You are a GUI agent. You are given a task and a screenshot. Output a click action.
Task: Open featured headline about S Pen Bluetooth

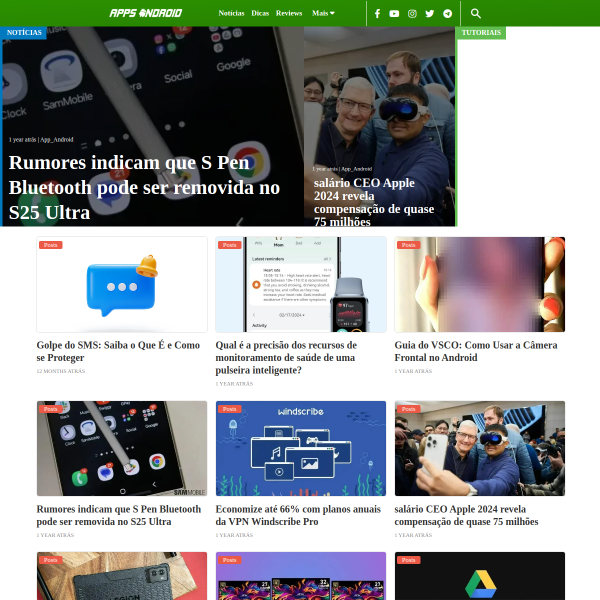[144, 188]
